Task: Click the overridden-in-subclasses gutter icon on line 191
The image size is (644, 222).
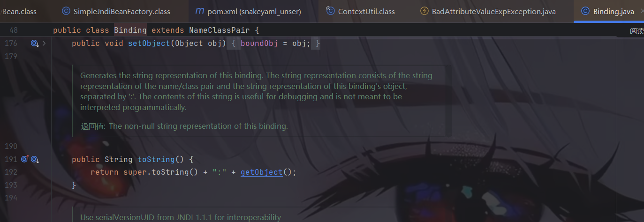Action: [x=35, y=159]
